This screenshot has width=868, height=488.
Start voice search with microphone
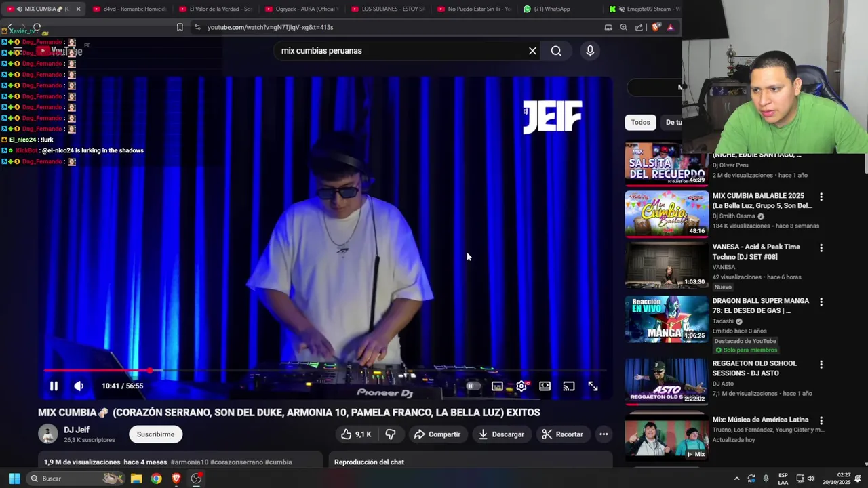[x=590, y=51]
